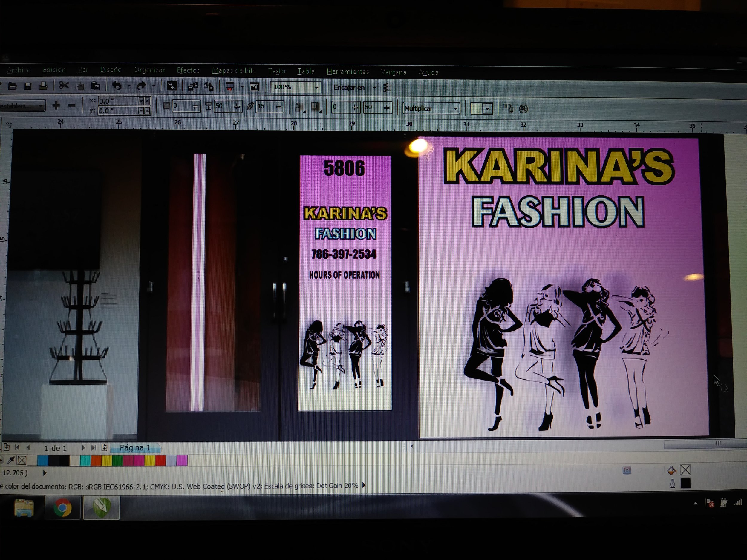The height and width of the screenshot is (560, 747).
Task: Click the feathering edges icon
Action: [x=316, y=107]
